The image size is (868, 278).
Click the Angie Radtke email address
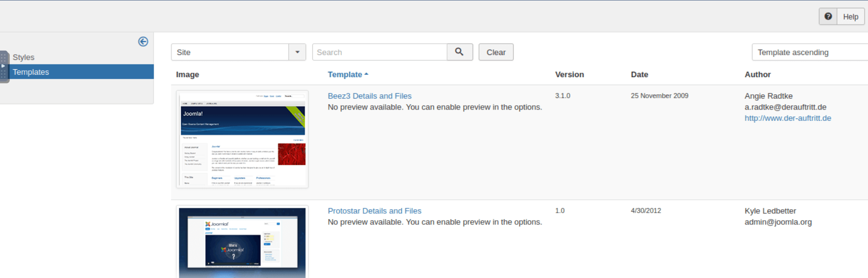(785, 107)
